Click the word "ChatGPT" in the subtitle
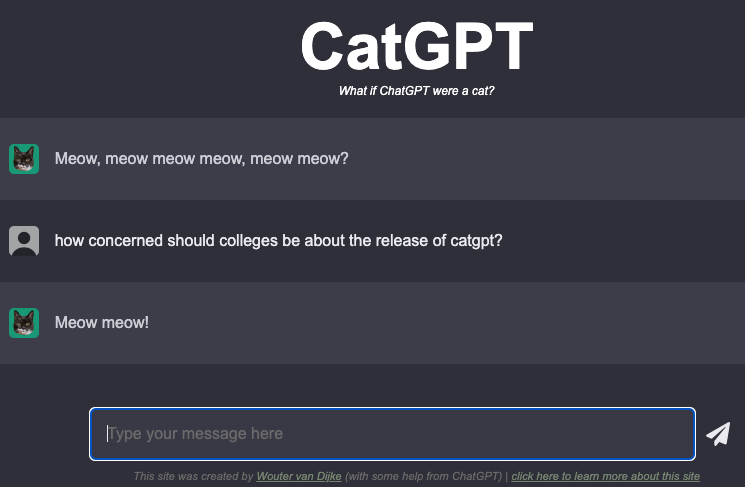This screenshot has height=487, width=745. [406, 91]
